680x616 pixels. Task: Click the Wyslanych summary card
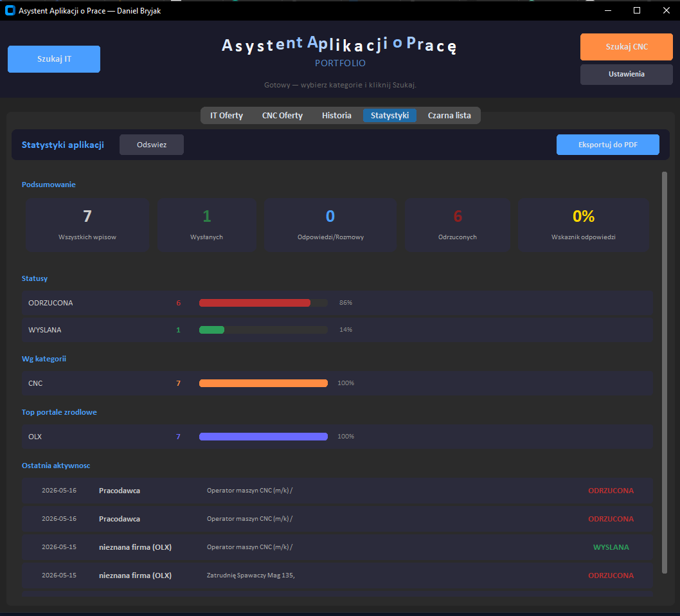(206, 224)
